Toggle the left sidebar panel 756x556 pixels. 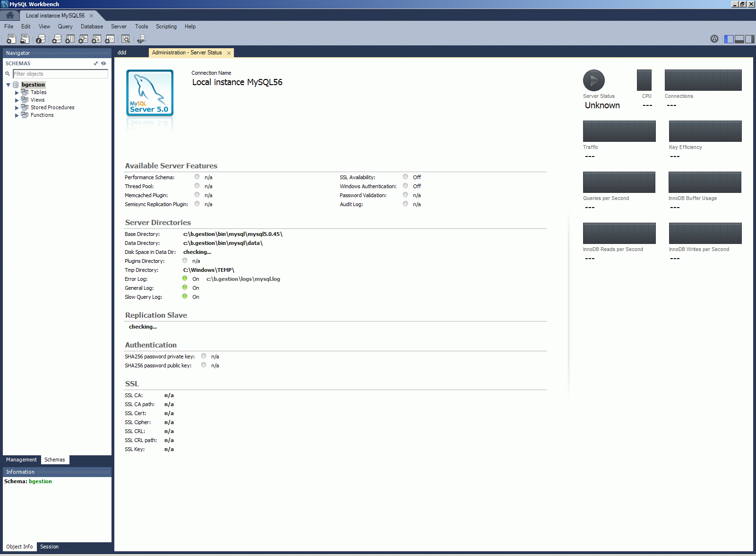pos(729,39)
